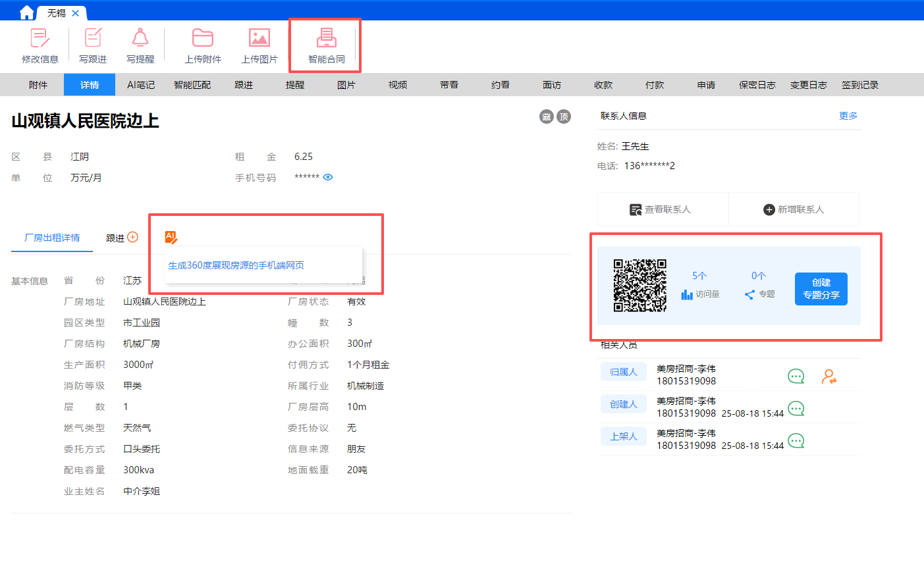Screen dimensions: 924x574
Task: Click the home icon in title bar
Action: click(26, 13)
